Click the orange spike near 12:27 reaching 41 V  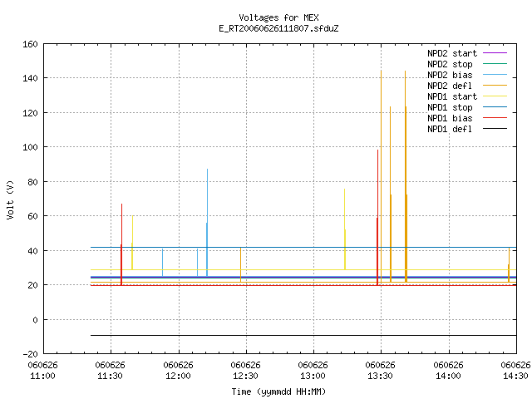(x=240, y=264)
